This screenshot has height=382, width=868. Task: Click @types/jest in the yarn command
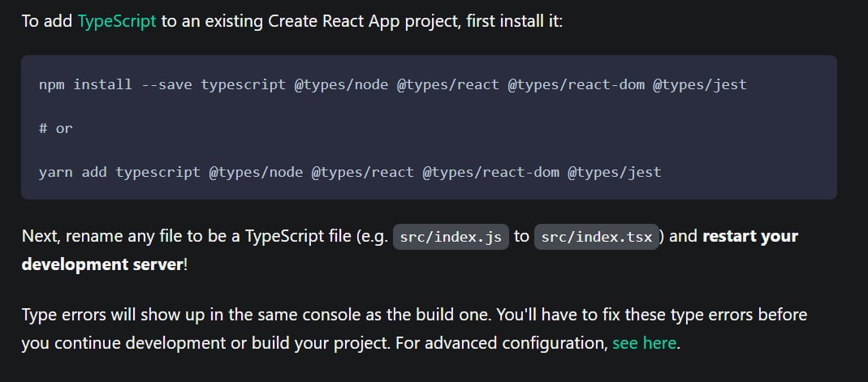coord(614,172)
